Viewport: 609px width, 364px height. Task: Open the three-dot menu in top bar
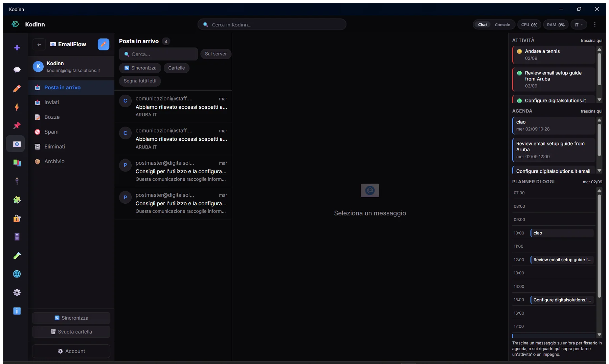click(x=594, y=24)
